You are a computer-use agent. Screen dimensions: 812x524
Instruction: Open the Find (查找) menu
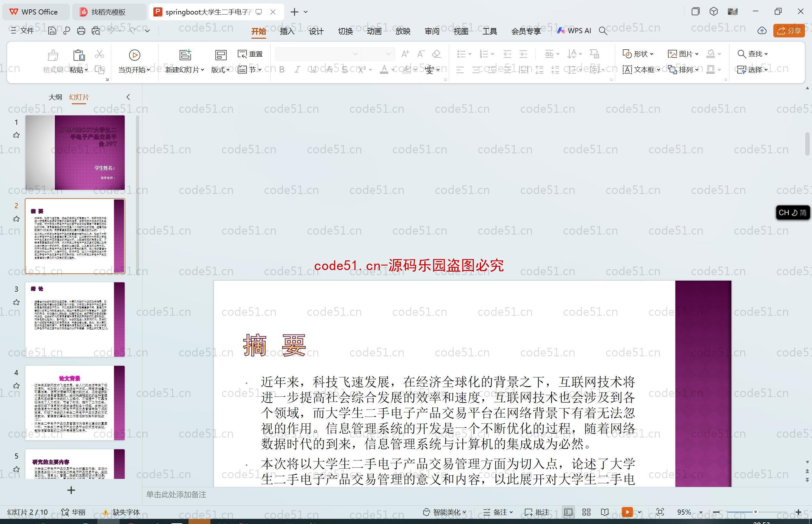pos(752,54)
